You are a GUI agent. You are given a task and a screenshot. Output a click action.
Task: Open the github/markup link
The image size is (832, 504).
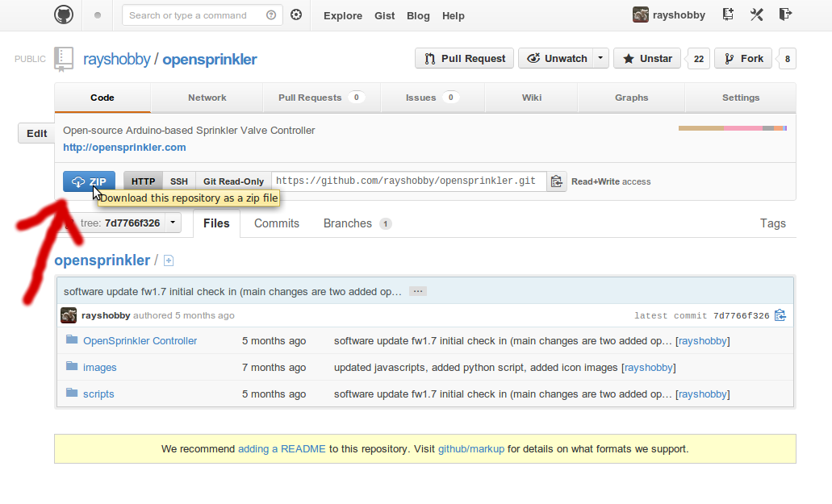pyautogui.click(x=471, y=449)
